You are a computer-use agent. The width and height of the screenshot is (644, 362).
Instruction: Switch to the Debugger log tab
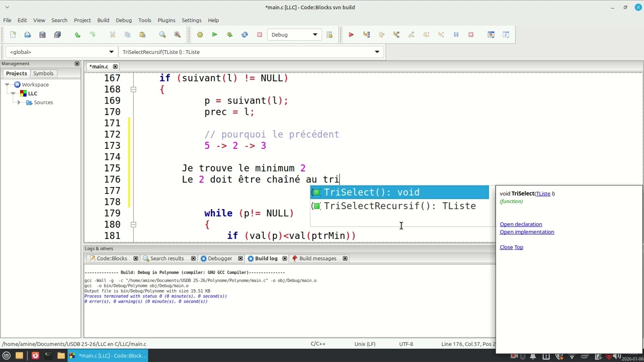[x=220, y=258]
